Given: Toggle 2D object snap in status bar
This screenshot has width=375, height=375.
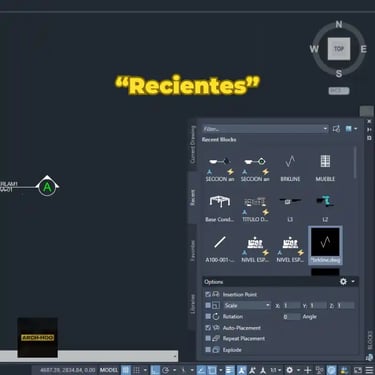Looking at the screenshot, I should click(x=212, y=370).
